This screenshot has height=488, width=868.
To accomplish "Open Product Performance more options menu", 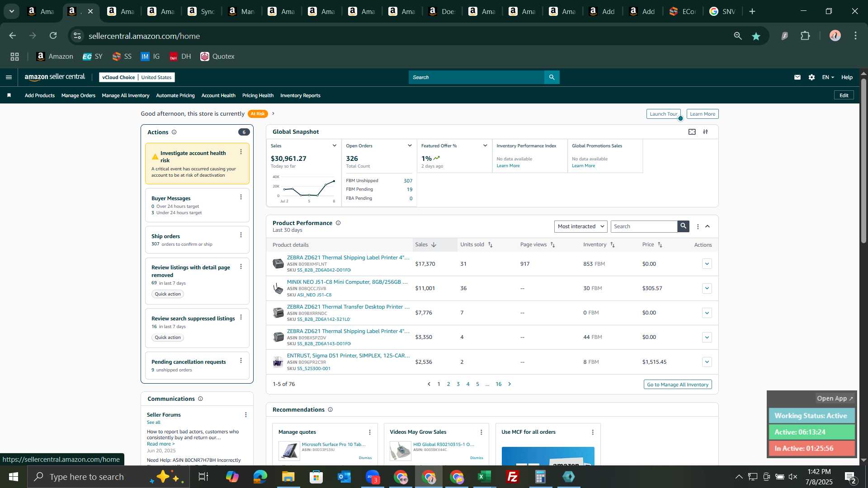I will (x=698, y=227).
